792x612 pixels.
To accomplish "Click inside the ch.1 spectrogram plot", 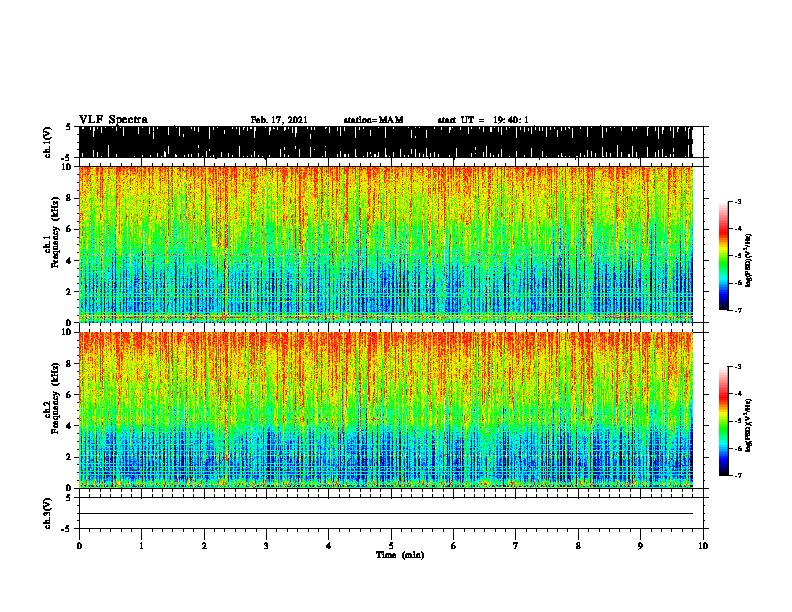I will (385, 244).
